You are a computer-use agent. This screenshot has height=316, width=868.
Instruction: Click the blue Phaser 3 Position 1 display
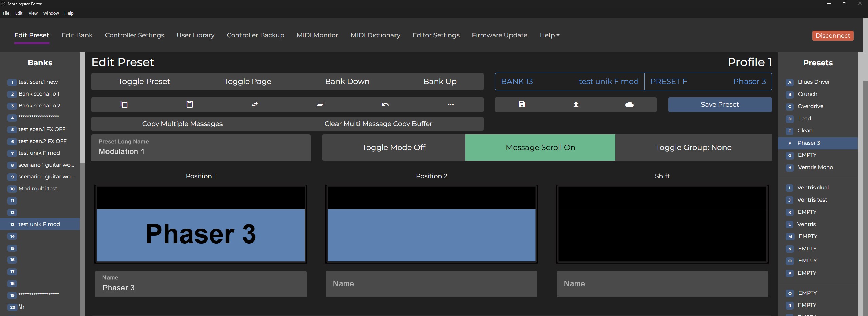coord(200,234)
